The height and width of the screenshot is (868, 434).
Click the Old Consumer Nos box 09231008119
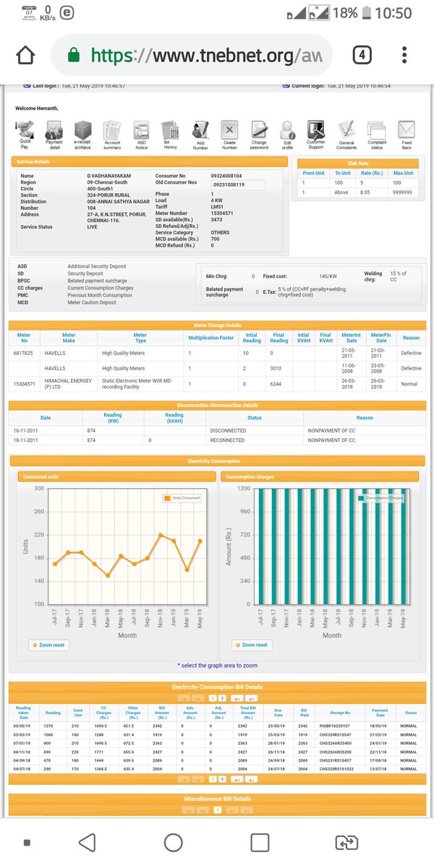237,185
